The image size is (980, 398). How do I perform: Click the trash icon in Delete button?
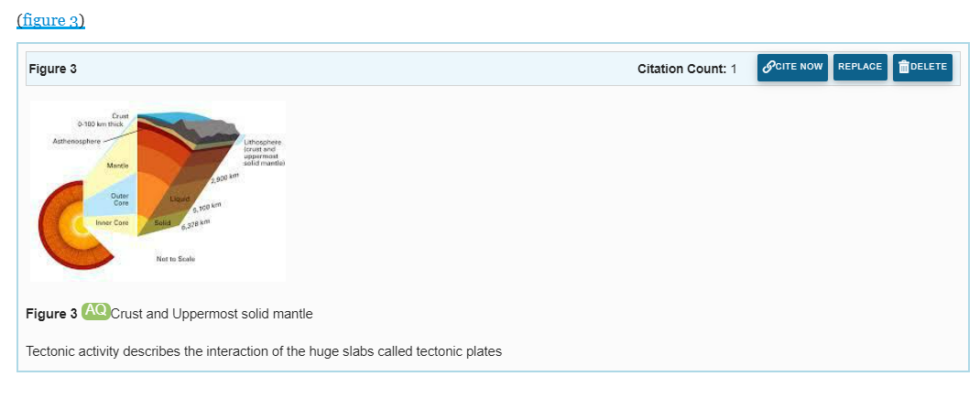point(904,67)
